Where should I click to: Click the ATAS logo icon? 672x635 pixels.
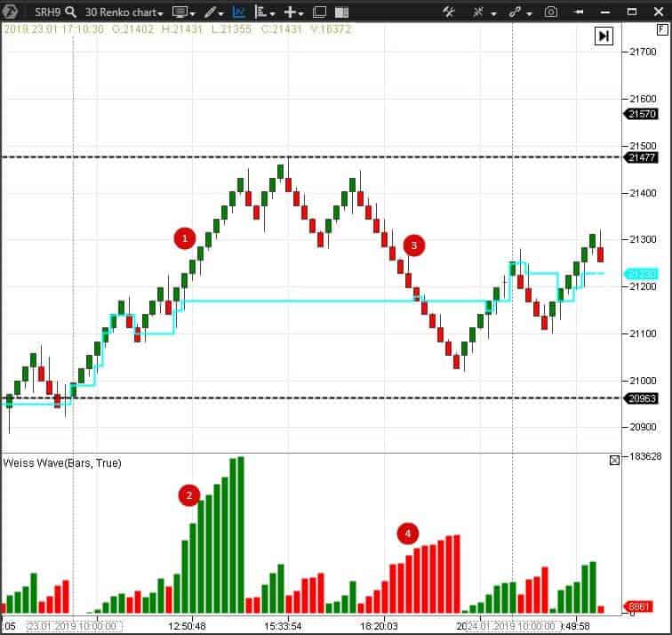click(x=10, y=12)
